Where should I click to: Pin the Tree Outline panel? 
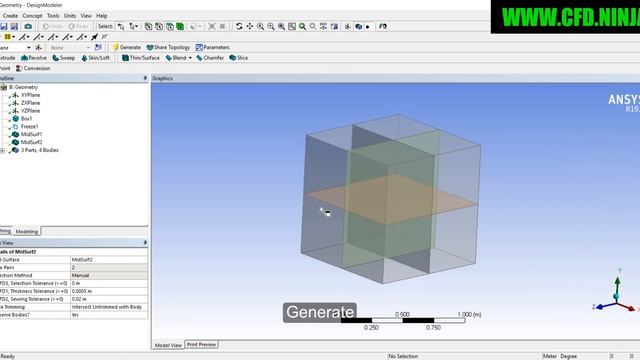(x=145, y=78)
